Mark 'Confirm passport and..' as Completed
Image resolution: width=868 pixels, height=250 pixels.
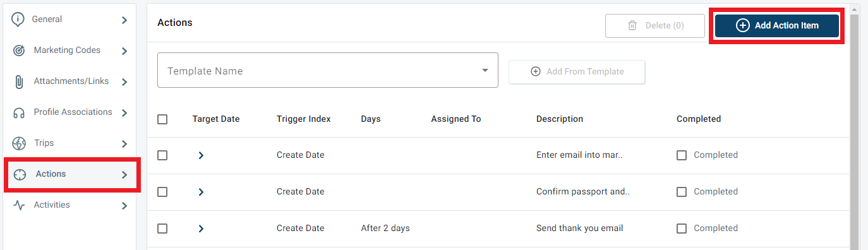pos(682,192)
